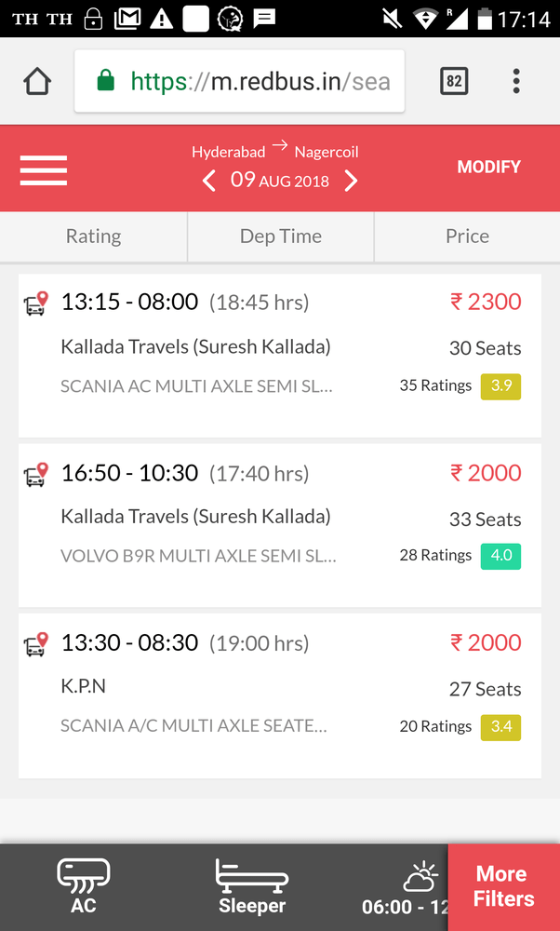Open the redBus hamburger menu
Image resolution: width=560 pixels, height=931 pixels.
pos(43,169)
